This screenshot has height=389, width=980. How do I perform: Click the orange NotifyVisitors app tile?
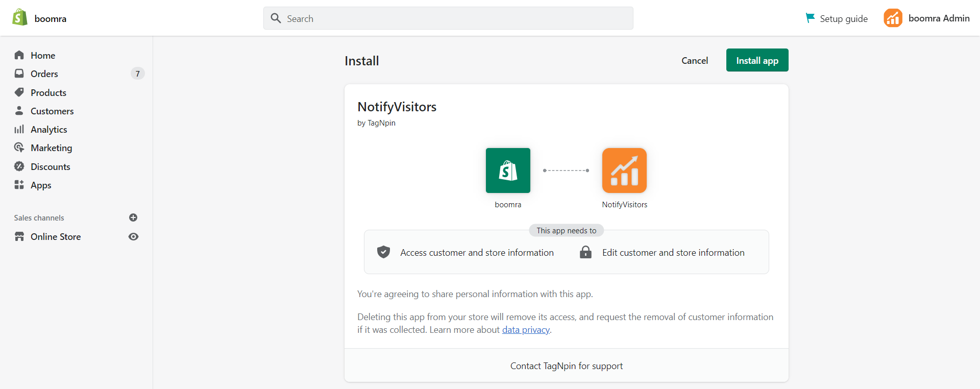click(x=624, y=171)
